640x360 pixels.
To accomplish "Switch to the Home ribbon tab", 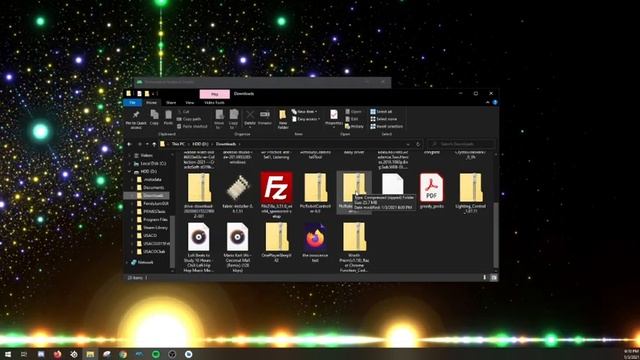I will tap(151, 102).
